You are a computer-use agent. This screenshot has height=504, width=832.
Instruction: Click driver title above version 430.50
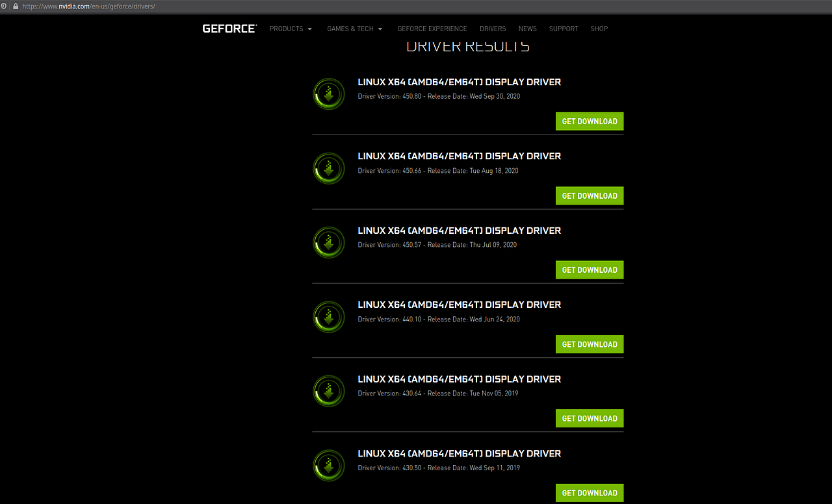pyautogui.click(x=460, y=453)
